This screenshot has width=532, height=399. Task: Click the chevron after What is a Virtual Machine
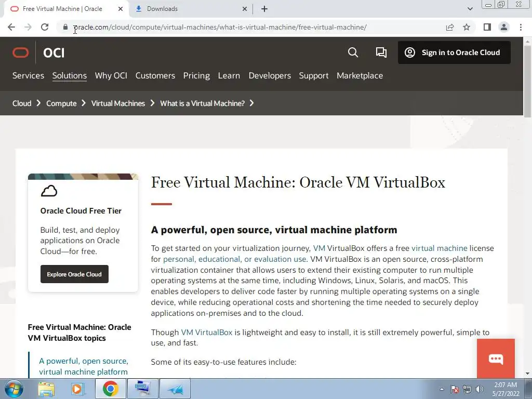click(x=251, y=103)
